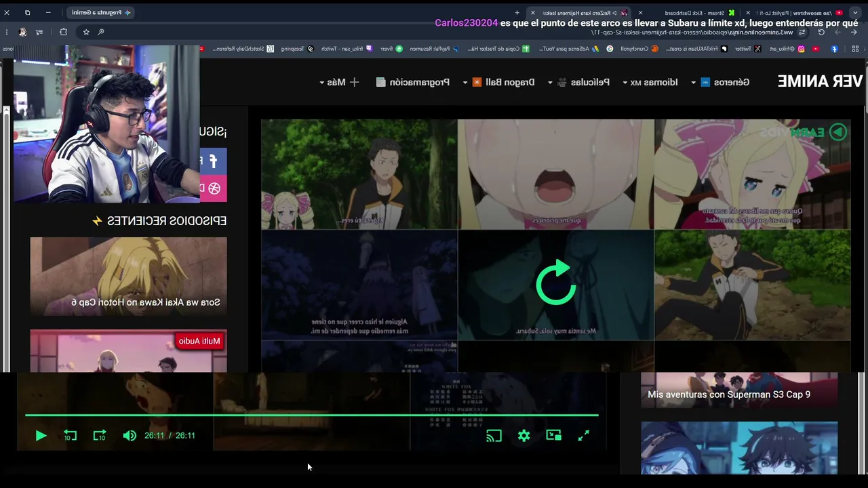Image resolution: width=868 pixels, height=488 pixels.
Task: Toggle fullscreen on the video player
Action: pos(583,436)
